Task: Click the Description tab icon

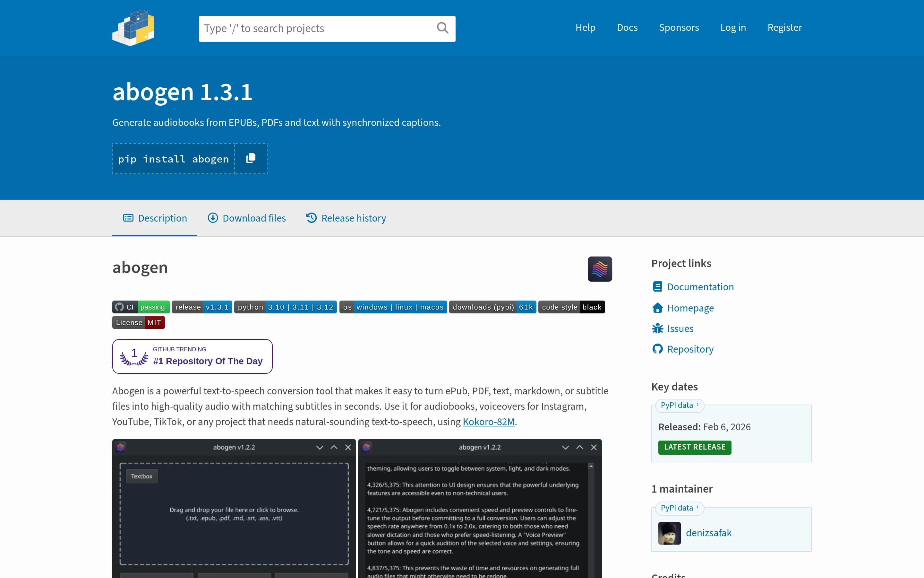Action: (128, 218)
